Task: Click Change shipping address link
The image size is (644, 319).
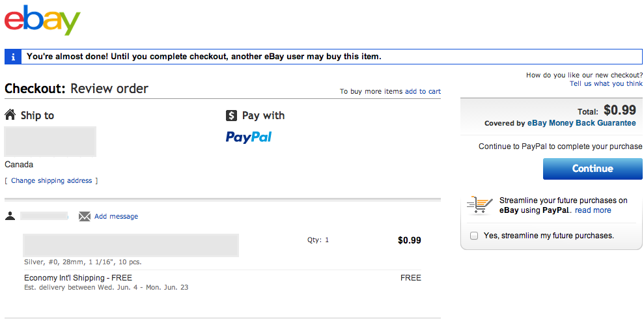Action: point(51,180)
